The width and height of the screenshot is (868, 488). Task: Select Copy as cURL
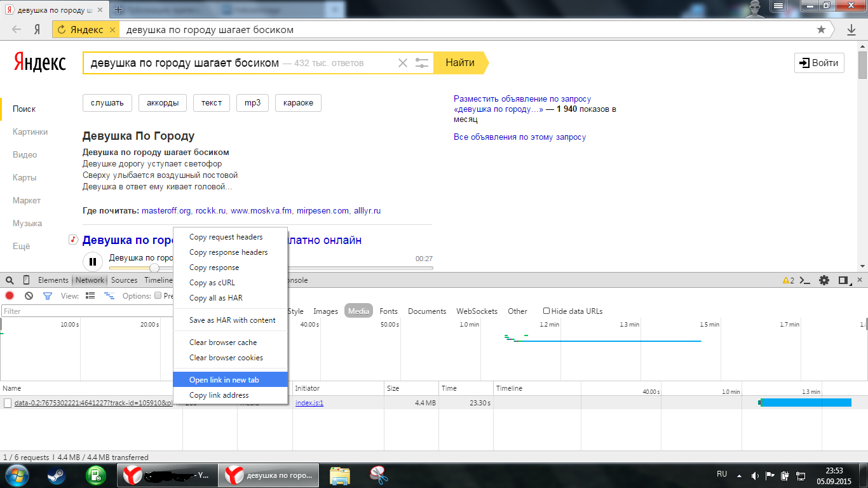point(230,283)
